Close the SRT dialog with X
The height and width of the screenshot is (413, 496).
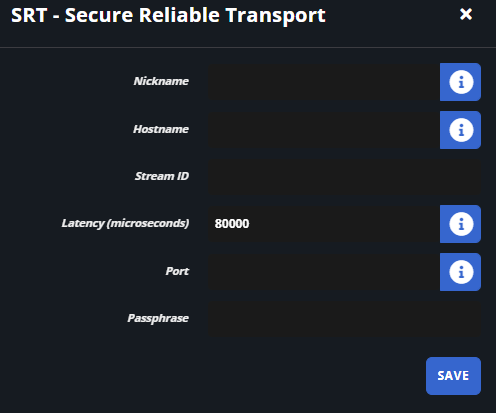click(x=466, y=14)
